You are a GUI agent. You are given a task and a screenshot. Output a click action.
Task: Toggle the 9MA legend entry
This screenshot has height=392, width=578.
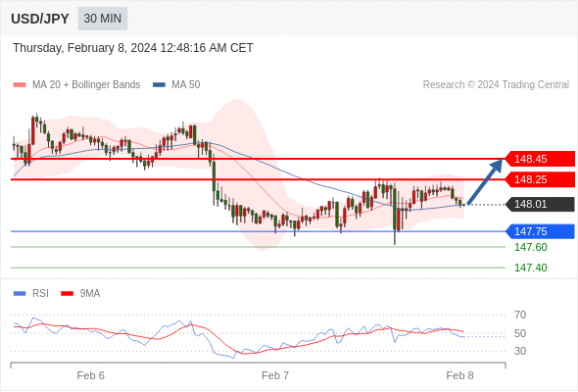click(x=80, y=294)
